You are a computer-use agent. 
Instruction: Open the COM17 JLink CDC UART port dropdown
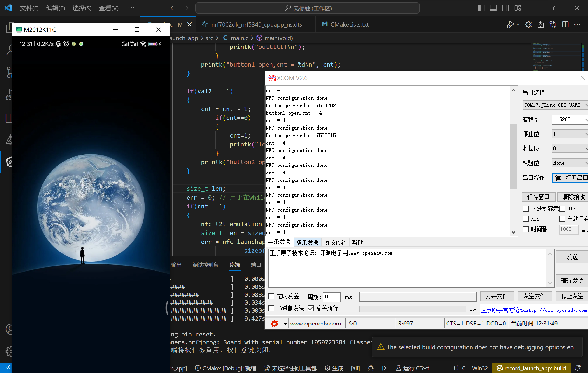coord(555,105)
